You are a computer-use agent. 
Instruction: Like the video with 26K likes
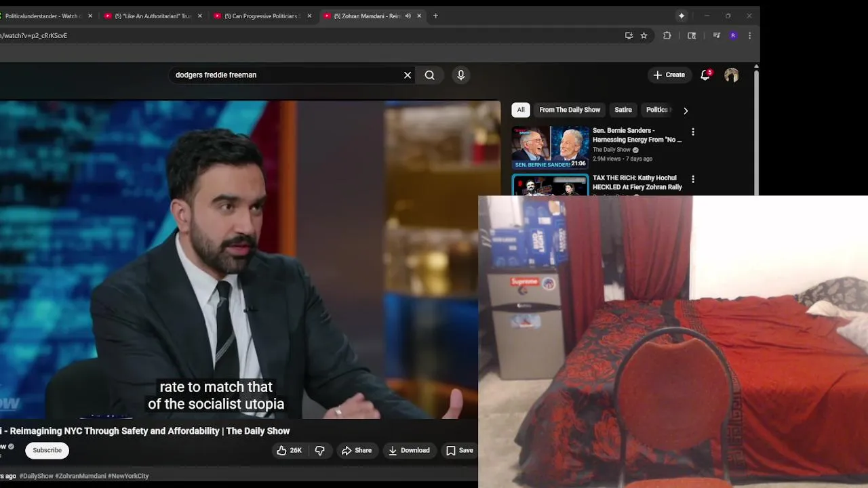point(289,450)
